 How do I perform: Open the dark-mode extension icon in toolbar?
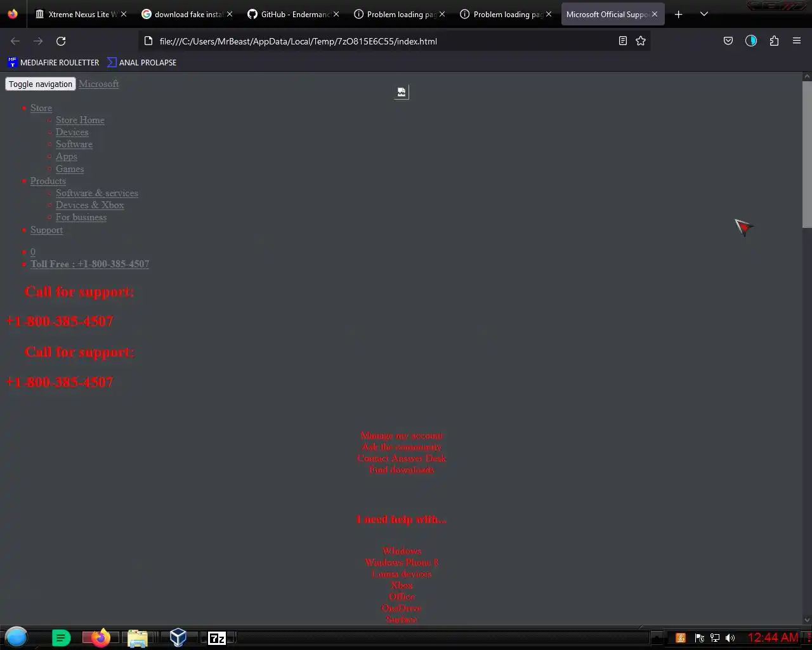pyautogui.click(x=751, y=41)
